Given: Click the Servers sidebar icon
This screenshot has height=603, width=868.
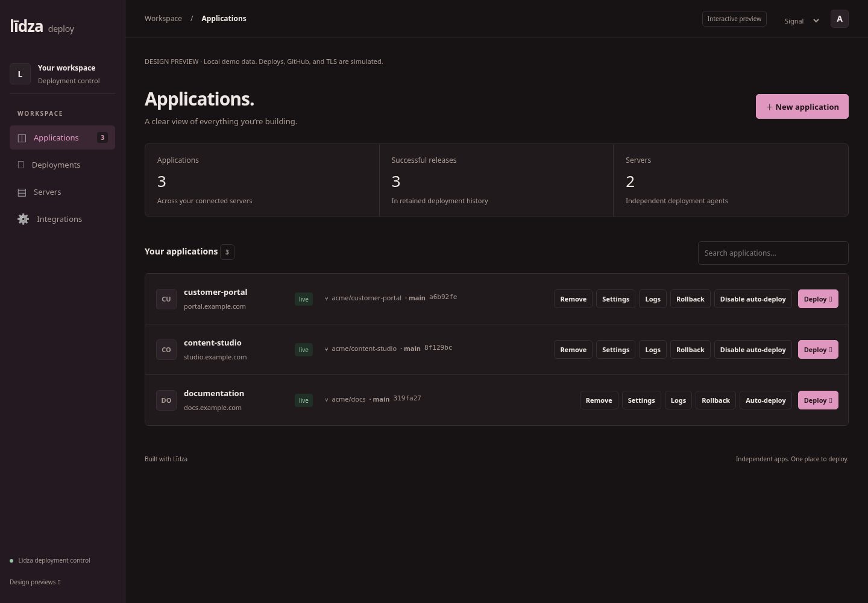Looking at the screenshot, I should pyautogui.click(x=22, y=192).
